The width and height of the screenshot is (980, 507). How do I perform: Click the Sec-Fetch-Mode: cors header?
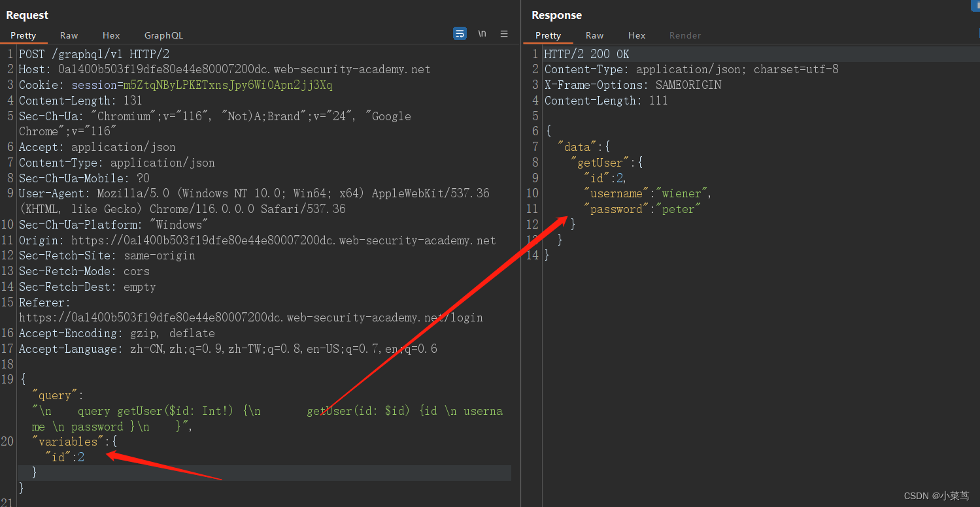[84, 271]
